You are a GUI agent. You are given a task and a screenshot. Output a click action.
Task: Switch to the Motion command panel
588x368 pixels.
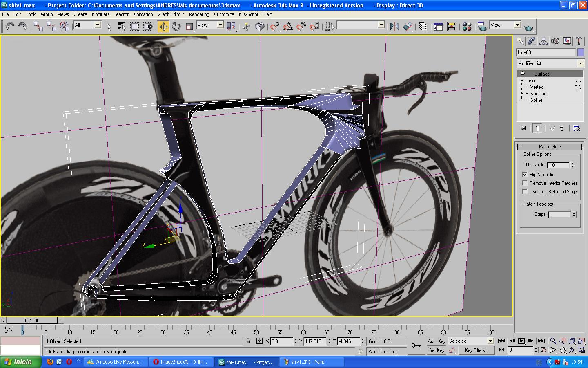coord(555,41)
